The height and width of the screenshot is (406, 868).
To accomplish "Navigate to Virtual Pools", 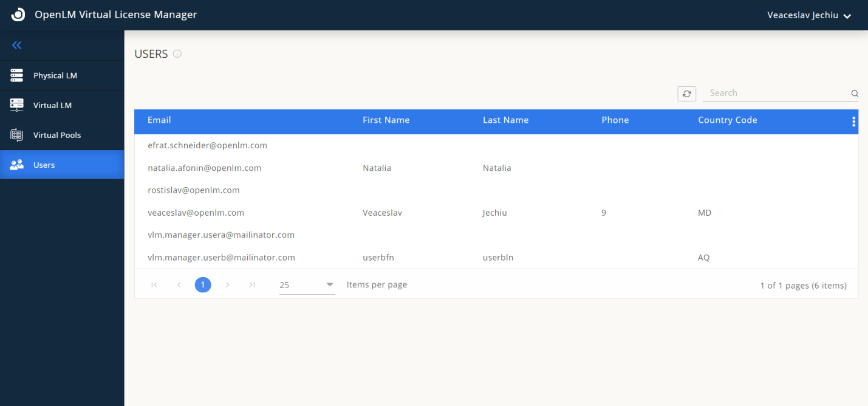I will (x=56, y=136).
